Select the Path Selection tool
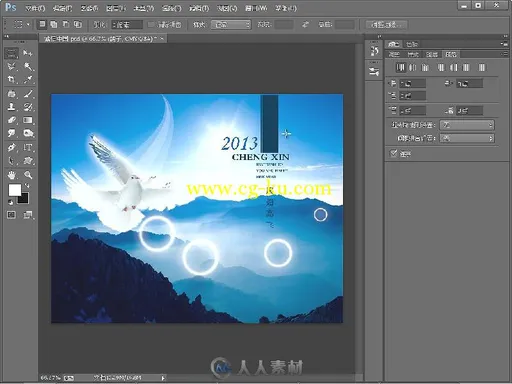Image resolution: width=512 pixels, height=384 pixels. coord(11,161)
